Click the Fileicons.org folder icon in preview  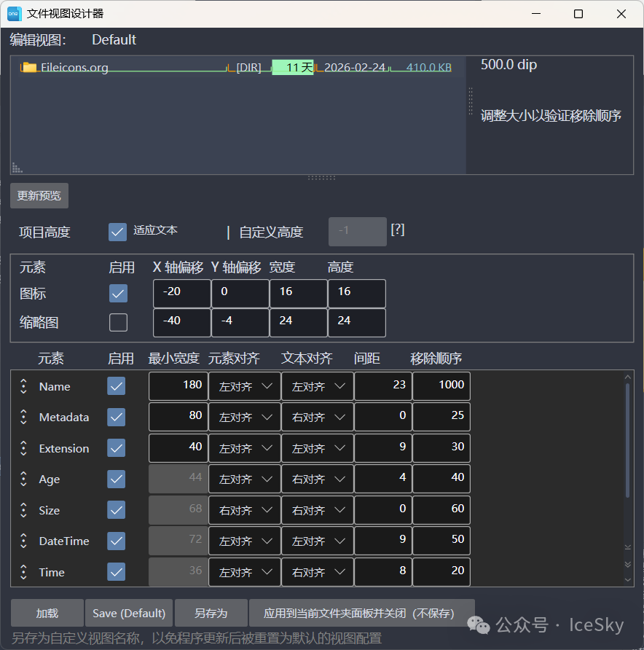(x=29, y=68)
